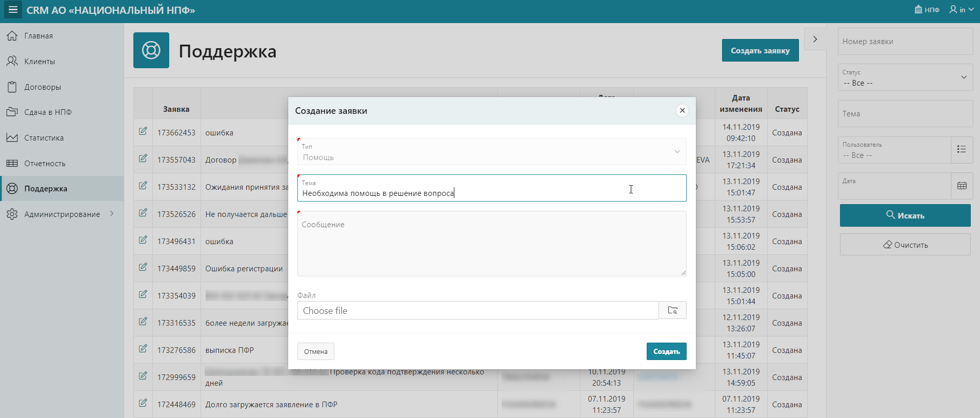
Task: Expand the Тип dropdown showing Помощь
Action: tap(492, 151)
